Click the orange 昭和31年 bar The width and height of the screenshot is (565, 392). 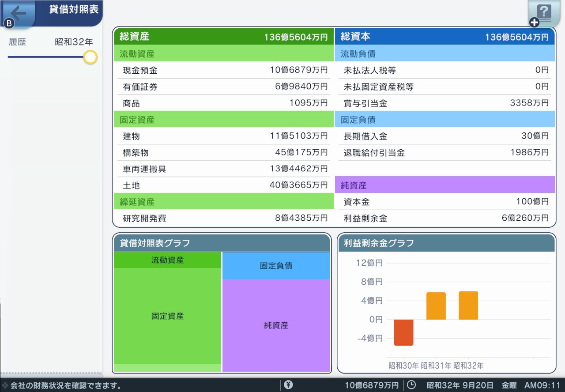pos(436,306)
